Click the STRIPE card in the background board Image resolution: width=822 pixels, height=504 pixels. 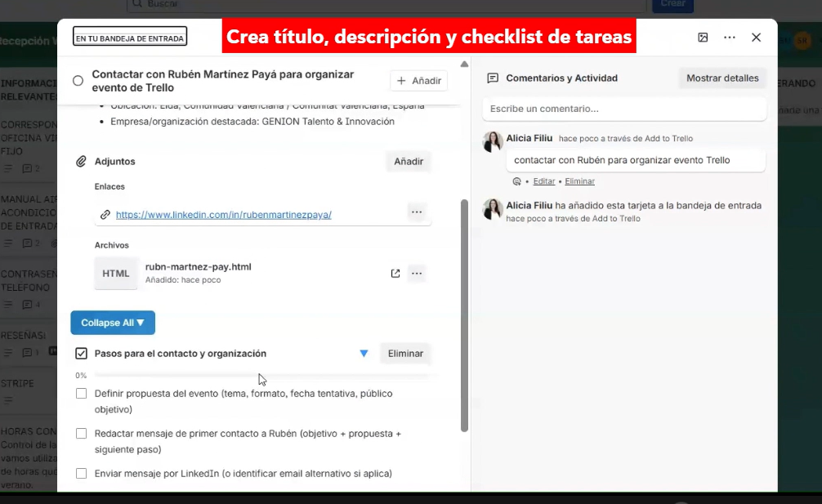(29, 390)
